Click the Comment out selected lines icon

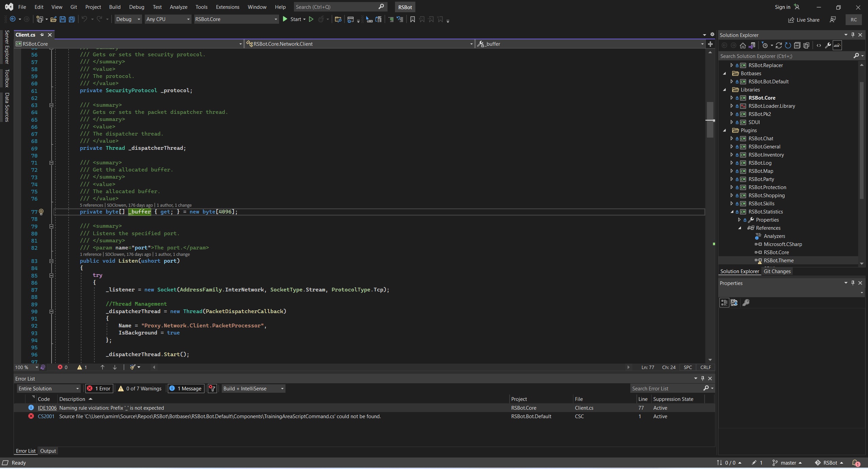(391, 19)
